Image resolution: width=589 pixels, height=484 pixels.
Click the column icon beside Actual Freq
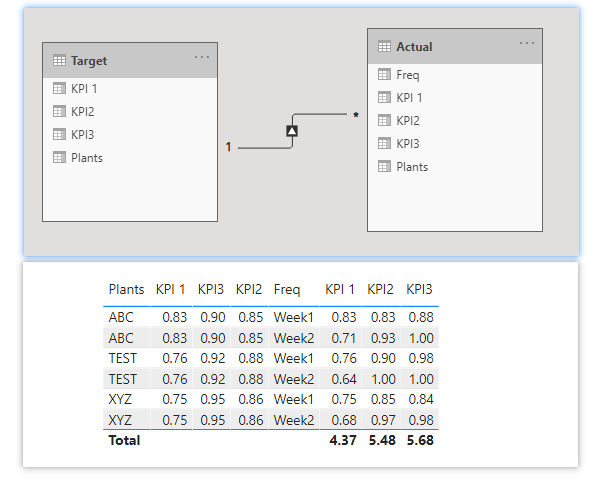pyautogui.click(x=384, y=75)
